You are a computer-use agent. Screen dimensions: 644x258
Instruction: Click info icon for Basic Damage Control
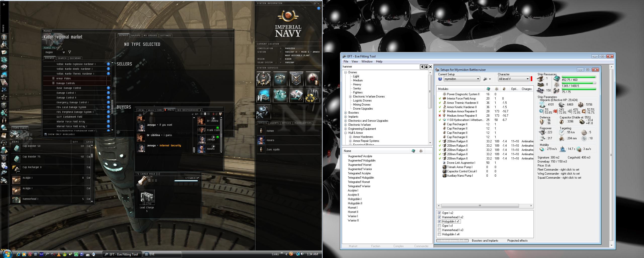108,88
